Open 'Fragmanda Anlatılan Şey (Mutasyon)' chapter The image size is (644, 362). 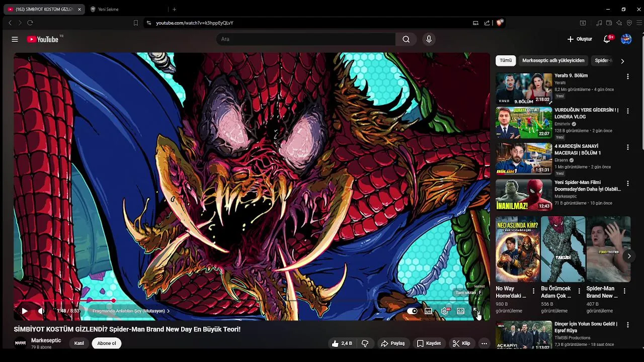tap(131, 311)
